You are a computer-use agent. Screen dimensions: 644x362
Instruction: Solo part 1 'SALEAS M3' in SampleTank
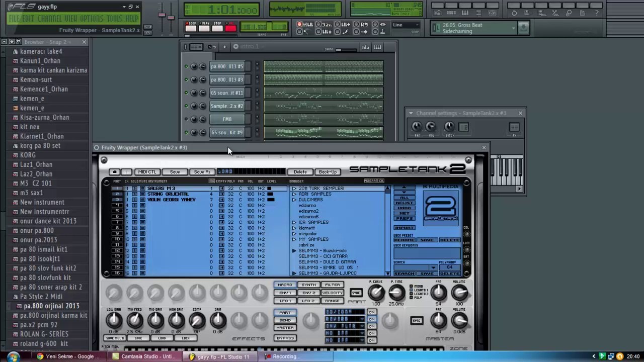134,189
